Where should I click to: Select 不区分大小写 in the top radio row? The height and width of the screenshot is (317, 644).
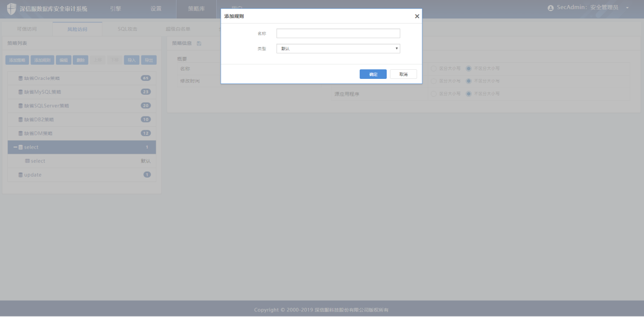coord(469,68)
